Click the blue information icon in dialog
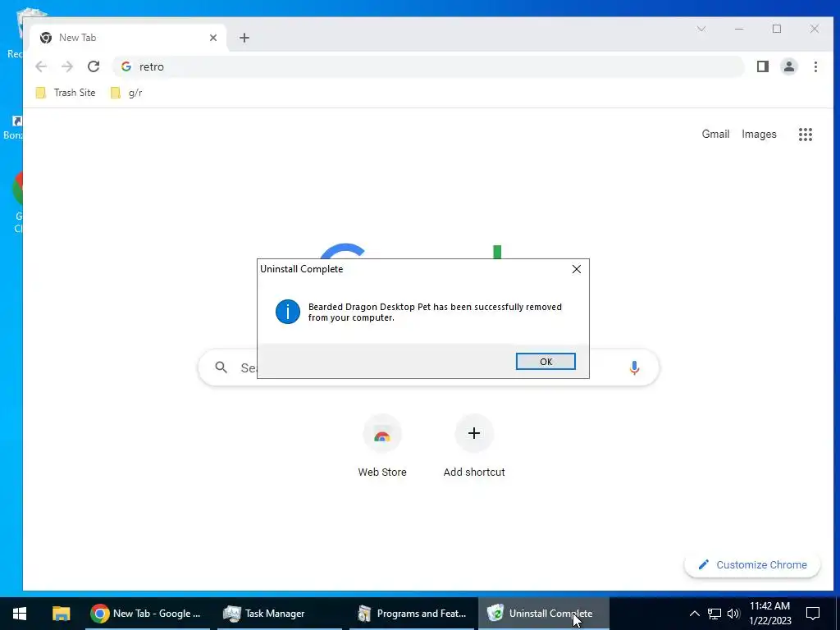 pos(288,312)
